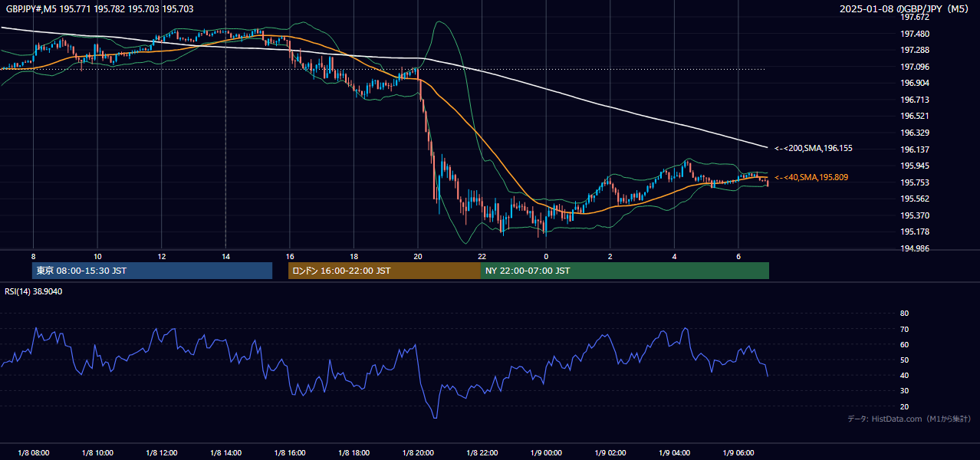Image resolution: width=980 pixels, height=460 pixels.
Task: Click the 1/8 16:00 bottom time label
Action: [290, 453]
